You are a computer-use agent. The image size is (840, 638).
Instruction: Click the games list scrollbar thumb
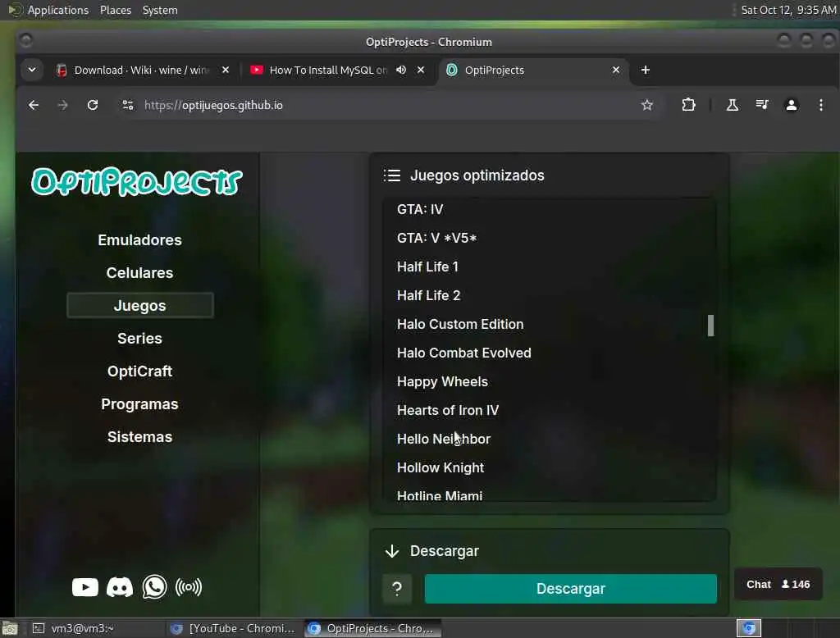tap(711, 326)
